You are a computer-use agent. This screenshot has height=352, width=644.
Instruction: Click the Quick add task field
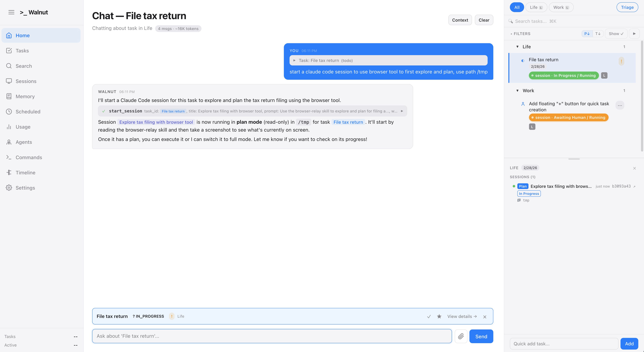click(x=564, y=343)
